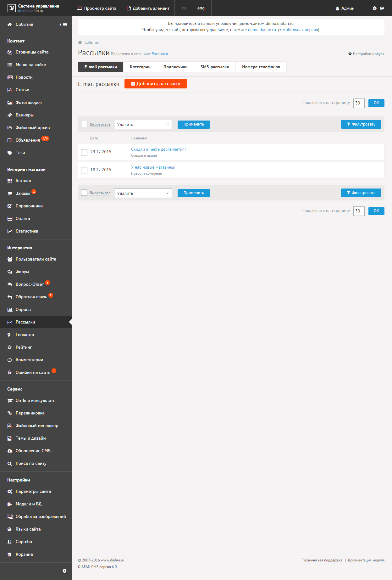Open the Скидки в честь десятилетия! mailing
The image size is (392, 580).
(x=158, y=149)
